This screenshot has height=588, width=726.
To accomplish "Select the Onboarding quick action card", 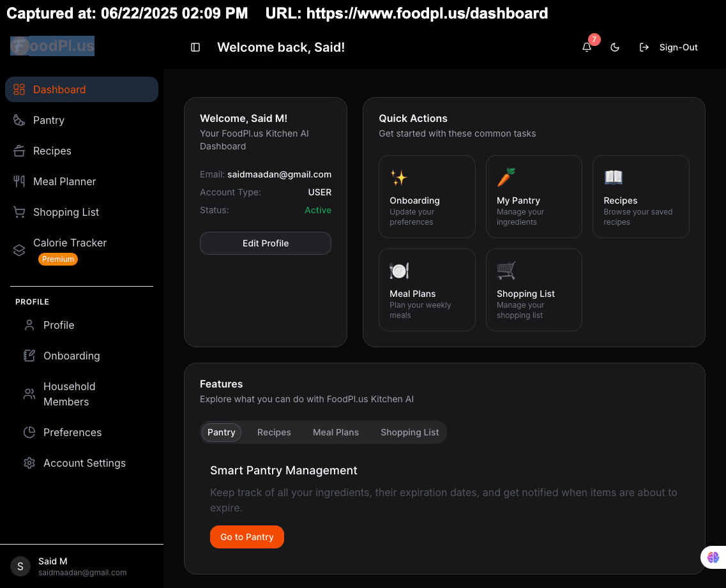I will click(x=427, y=197).
